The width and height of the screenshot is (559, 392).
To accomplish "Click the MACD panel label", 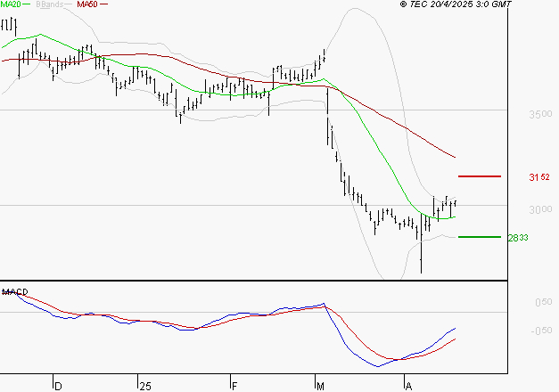I will point(15,292).
